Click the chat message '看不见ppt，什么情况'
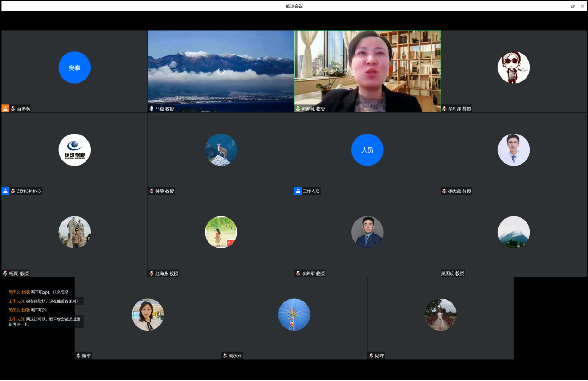 pyautogui.click(x=49, y=292)
